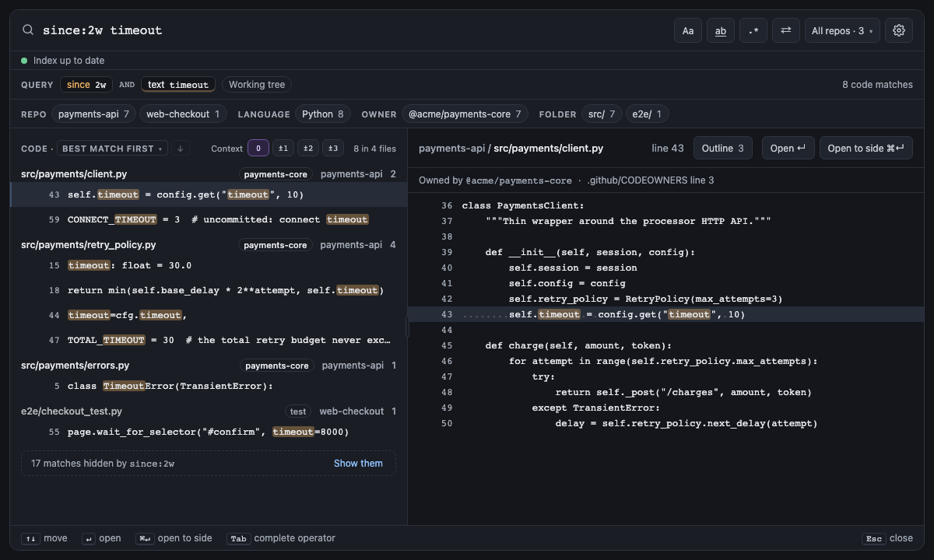Click the 8 code matches count
934x560 pixels.
[877, 85]
